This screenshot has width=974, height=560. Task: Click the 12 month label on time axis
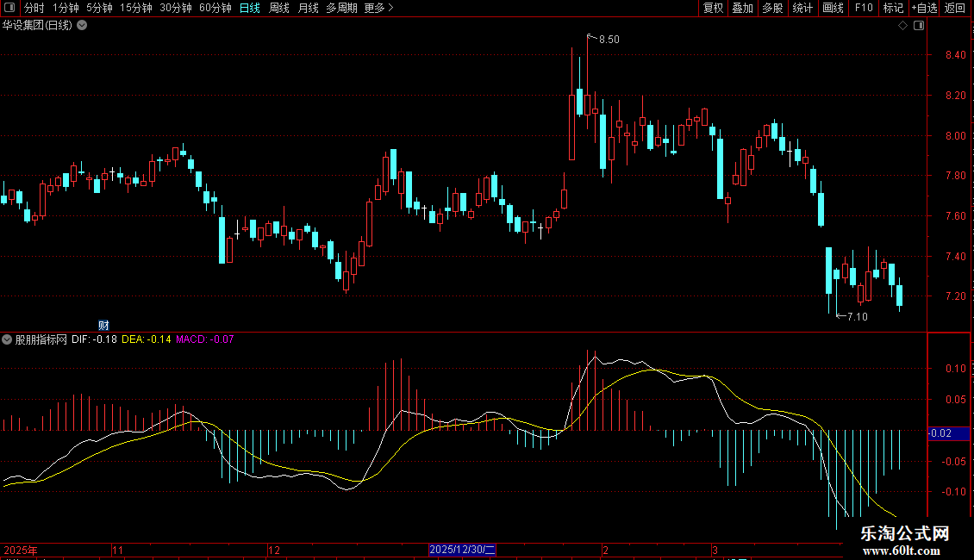274,550
